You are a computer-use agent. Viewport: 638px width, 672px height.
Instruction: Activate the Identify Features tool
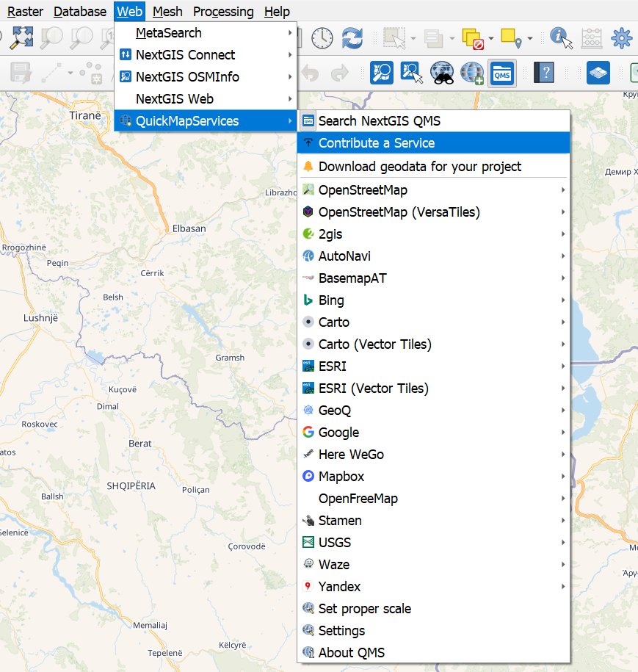pos(562,37)
